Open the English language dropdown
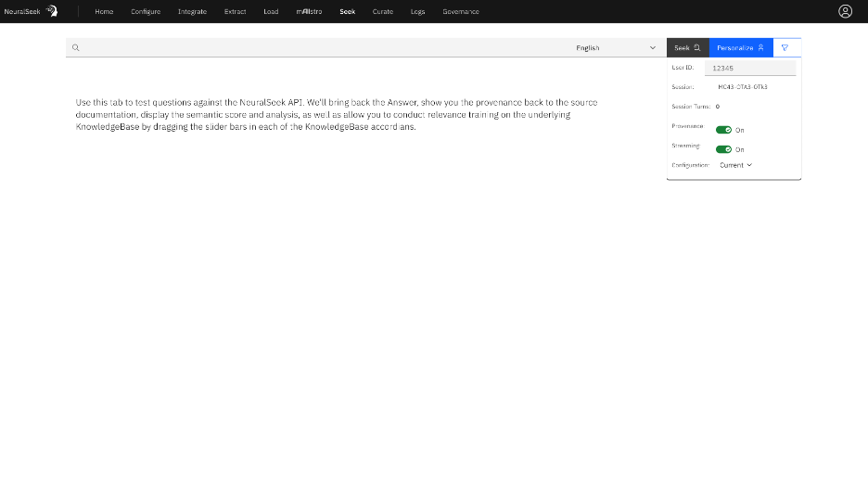Screen dimensions: 868x486 [615, 47]
